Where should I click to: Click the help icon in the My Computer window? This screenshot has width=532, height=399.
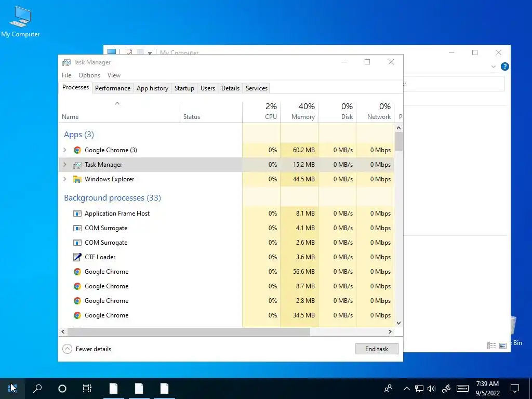[x=505, y=66]
